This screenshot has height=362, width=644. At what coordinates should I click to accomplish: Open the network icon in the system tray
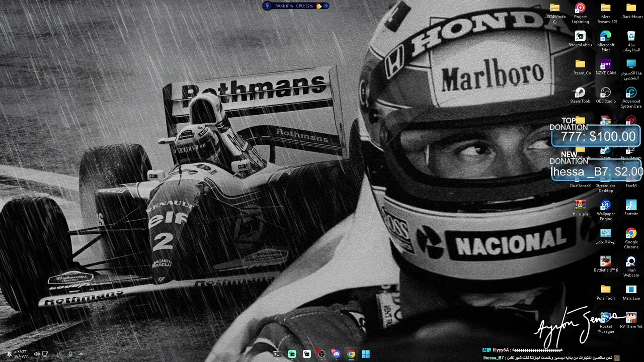click(45, 354)
